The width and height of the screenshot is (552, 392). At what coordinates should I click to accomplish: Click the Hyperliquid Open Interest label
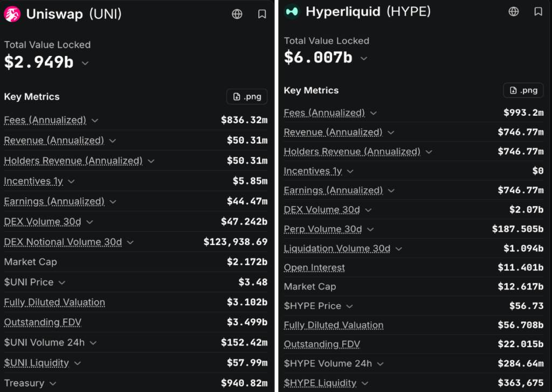click(x=314, y=268)
